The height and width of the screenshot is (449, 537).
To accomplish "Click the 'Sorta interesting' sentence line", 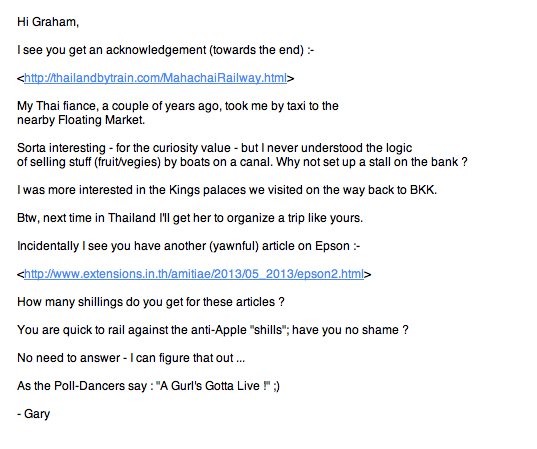I will pos(214,148).
